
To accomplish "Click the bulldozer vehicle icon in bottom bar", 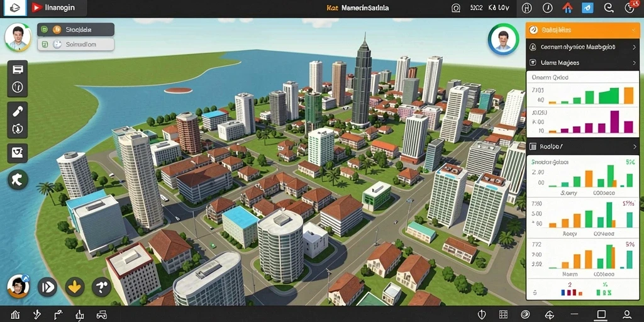I will [x=101, y=315].
